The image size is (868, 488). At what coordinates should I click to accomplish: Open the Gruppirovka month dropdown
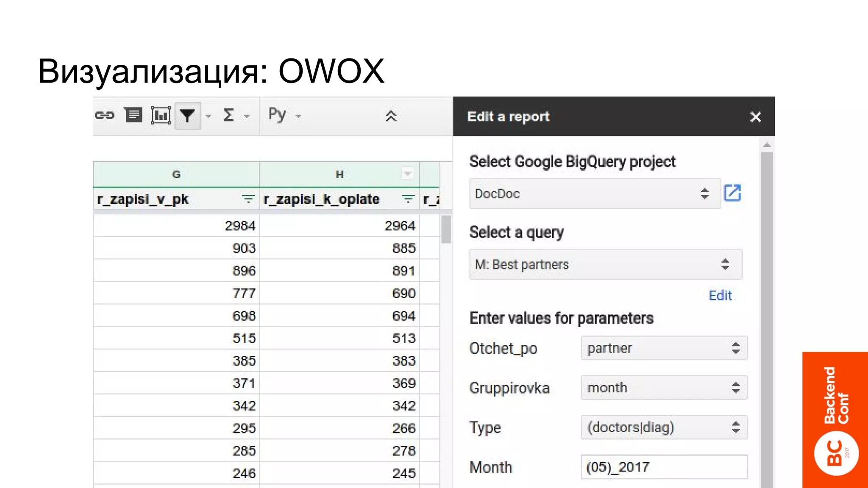point(664,388)
